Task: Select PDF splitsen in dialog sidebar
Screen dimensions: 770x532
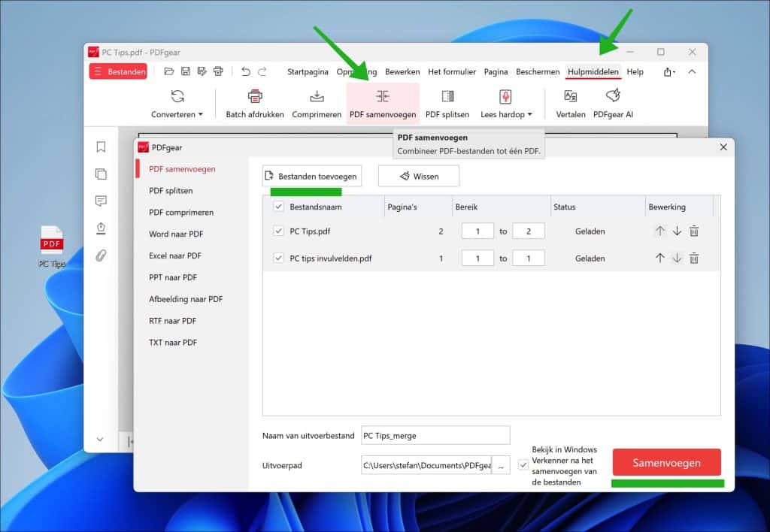Action: [171, 190]
